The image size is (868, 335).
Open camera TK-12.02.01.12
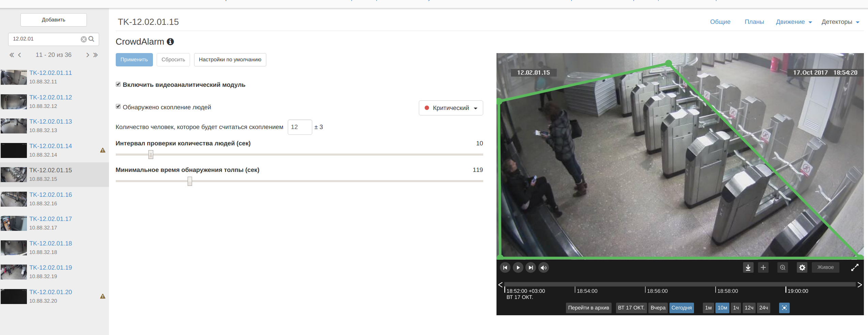(x=50, y=97)
